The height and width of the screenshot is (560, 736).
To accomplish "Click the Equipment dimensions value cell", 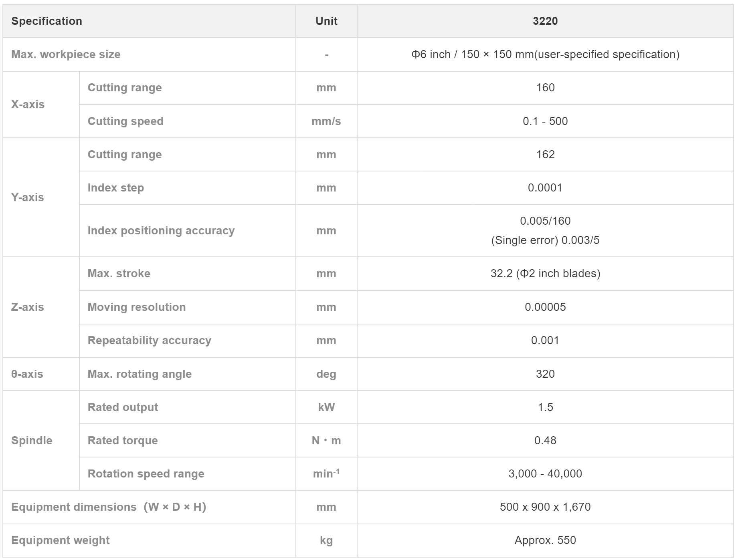I will pyautogui.click(x=545, y=507).
